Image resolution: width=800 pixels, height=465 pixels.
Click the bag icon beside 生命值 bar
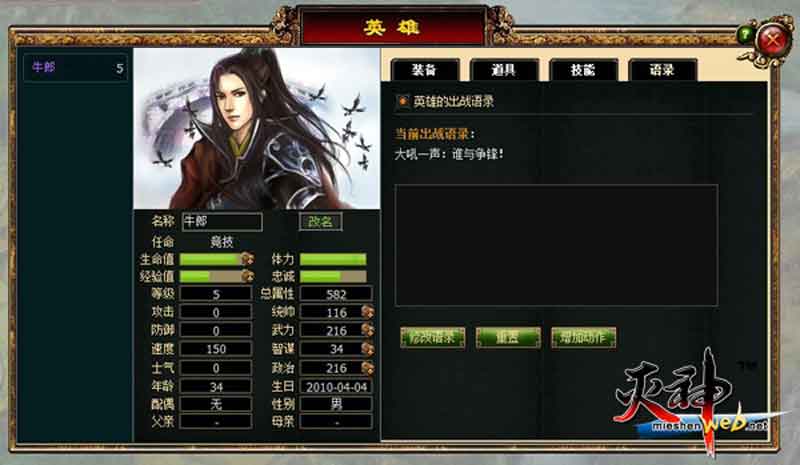point(247,259)
